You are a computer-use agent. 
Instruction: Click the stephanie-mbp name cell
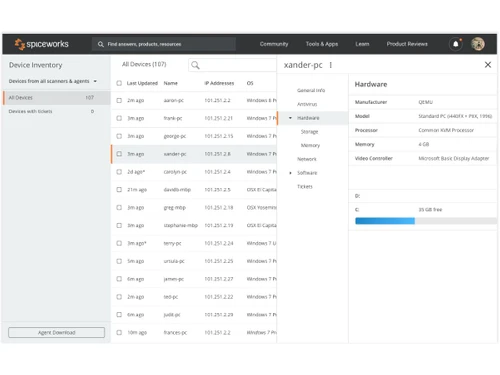[x=180, y=225]
